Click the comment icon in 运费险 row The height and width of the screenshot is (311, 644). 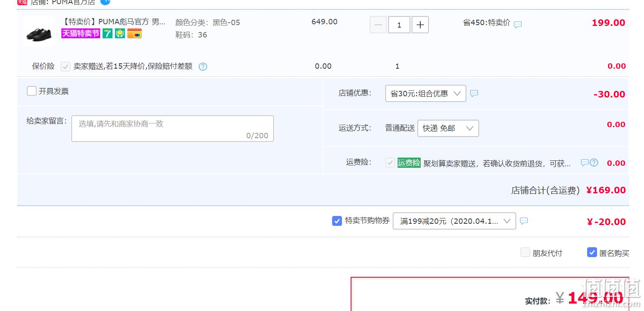584,162
